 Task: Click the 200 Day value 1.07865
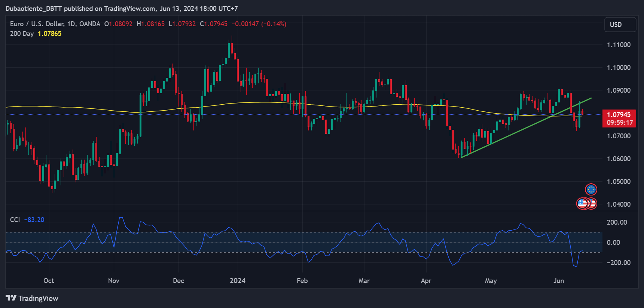pyautogui.click(x=49, y=34)
